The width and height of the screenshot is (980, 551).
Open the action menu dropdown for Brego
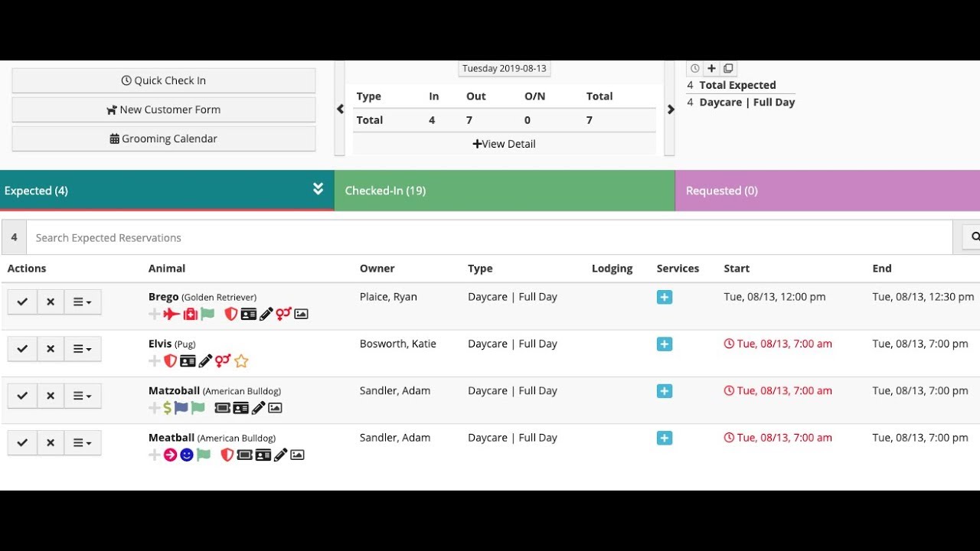tap(83, 302)
